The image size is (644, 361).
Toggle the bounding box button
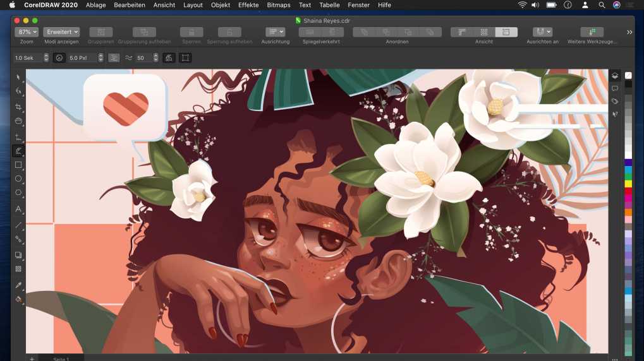coord(185,58)
